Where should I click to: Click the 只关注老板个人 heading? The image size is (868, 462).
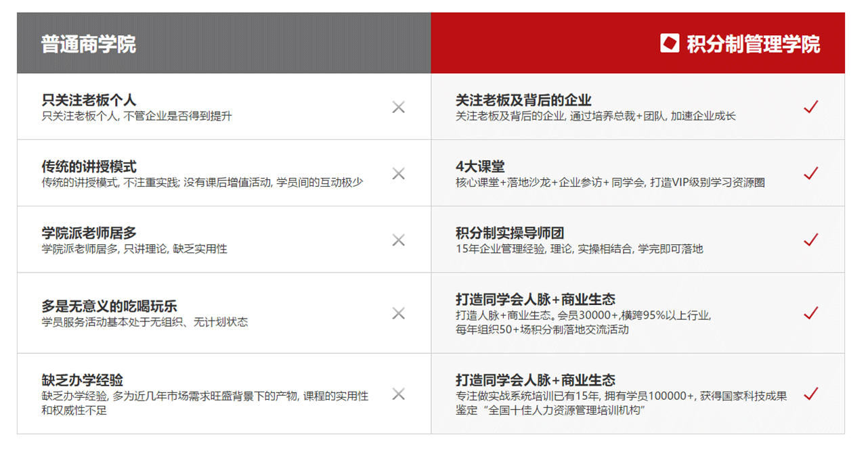[x=89, y=100]
